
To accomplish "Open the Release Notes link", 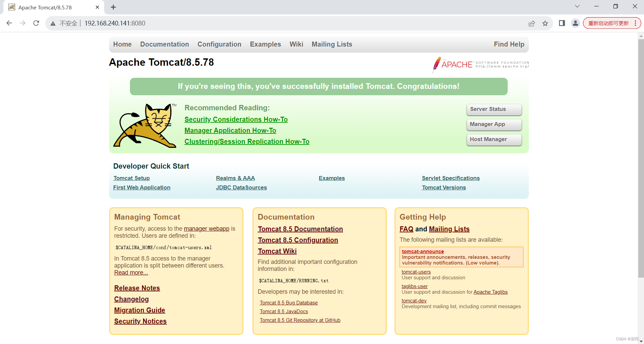I will click(137, 288).
